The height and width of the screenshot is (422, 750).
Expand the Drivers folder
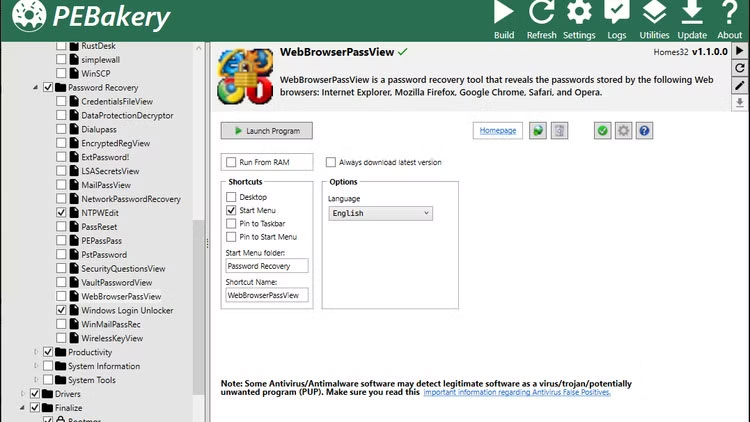click(22, 394)
